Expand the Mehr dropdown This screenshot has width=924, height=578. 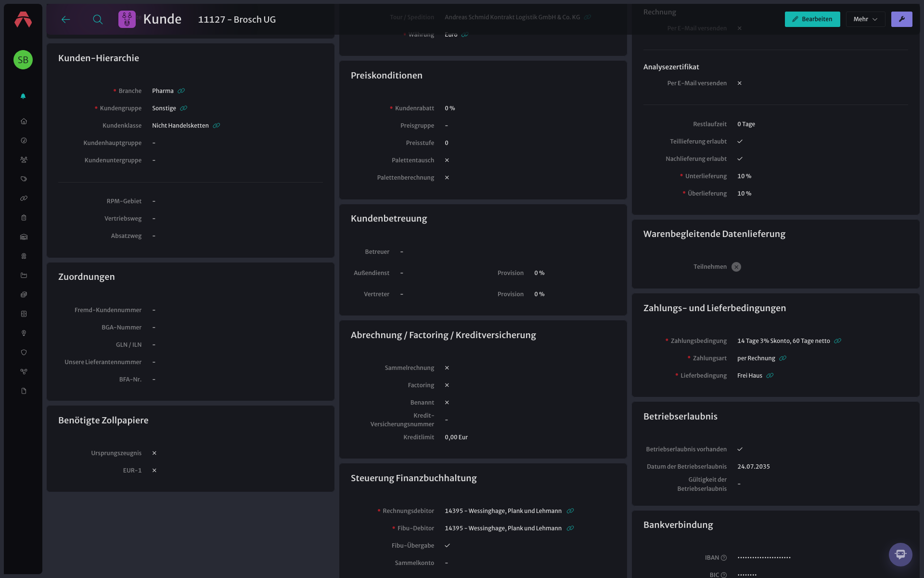click(x=865, y=19)
